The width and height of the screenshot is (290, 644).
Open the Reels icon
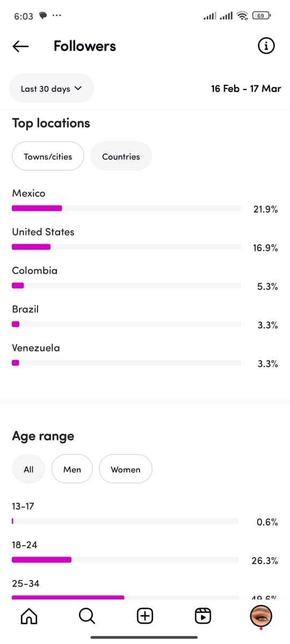tap(202, 616)
